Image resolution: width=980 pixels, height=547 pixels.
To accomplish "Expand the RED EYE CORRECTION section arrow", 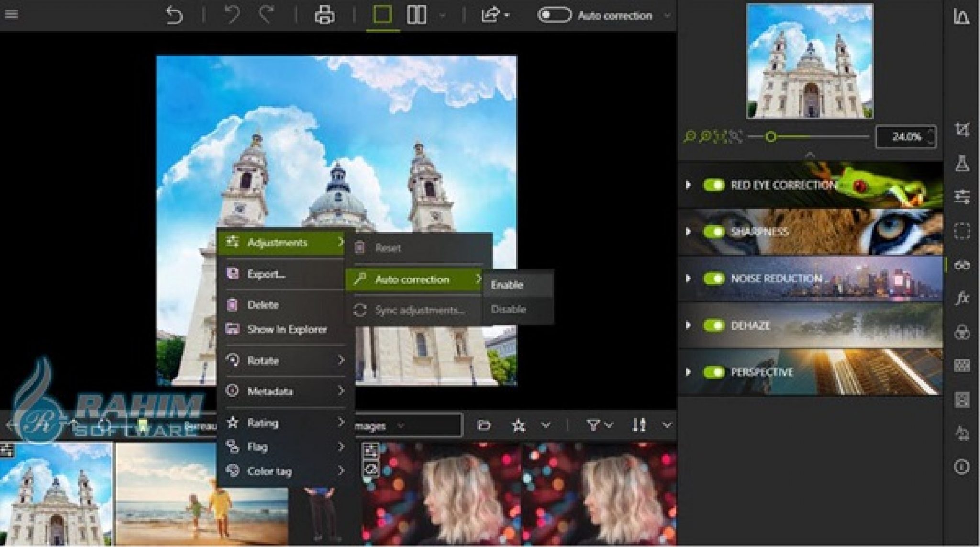I will tap(689, 185).
